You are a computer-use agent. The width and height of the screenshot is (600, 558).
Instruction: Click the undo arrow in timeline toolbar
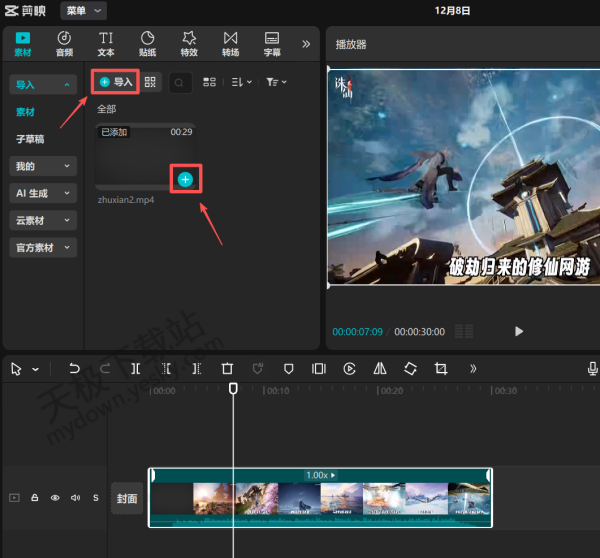point(74,369)
